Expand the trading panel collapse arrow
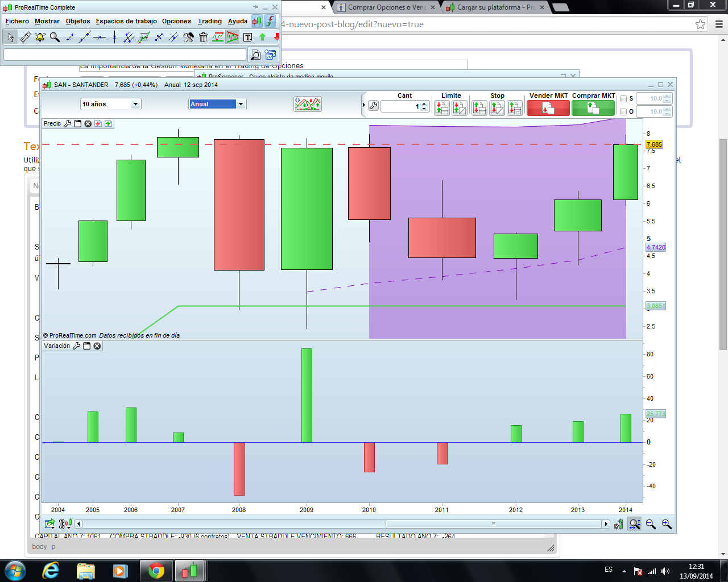The image size is (728, 582). click(x=364, y=105)
